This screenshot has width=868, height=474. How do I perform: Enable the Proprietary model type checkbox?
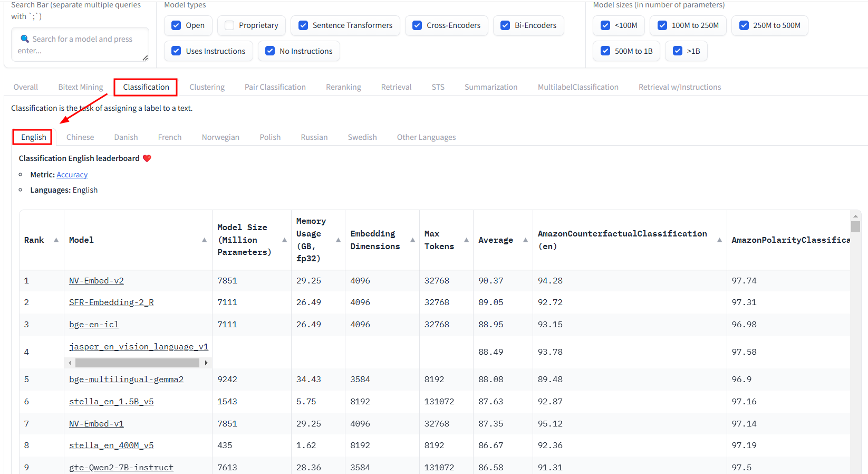click(x=229, y=25)
